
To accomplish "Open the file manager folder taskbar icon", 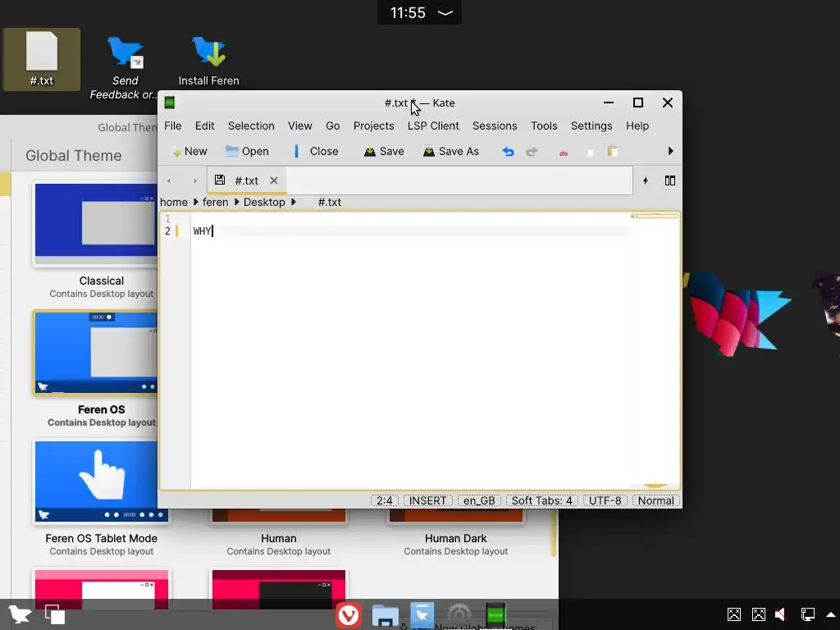I will tap(386, 615).
